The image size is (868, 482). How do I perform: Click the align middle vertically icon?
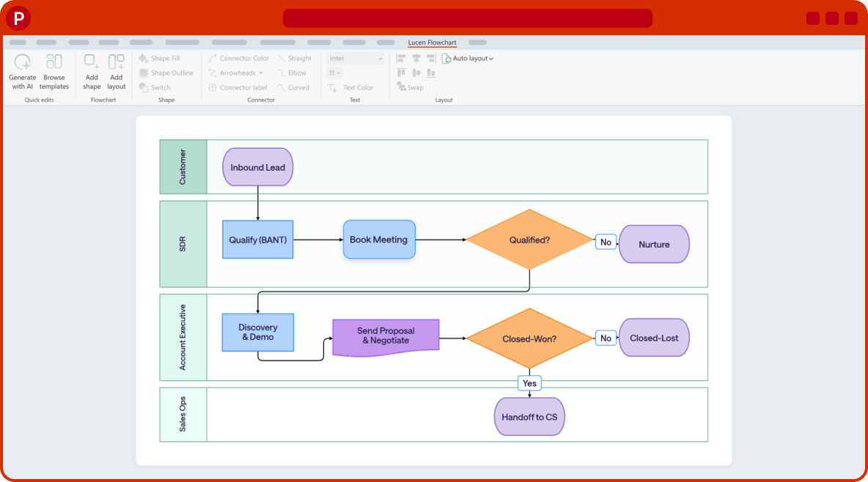(416, 73)
